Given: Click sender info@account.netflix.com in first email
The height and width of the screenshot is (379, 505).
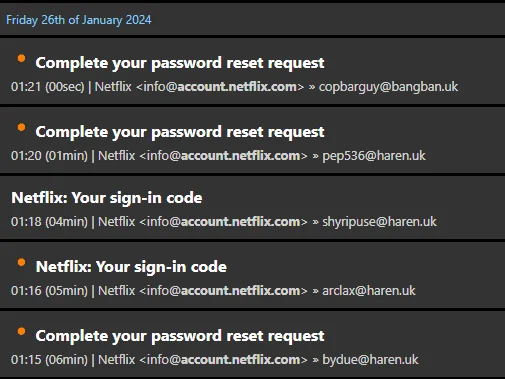Looking at the screenshot, I should pyautogui.click(x=220, y=87).
